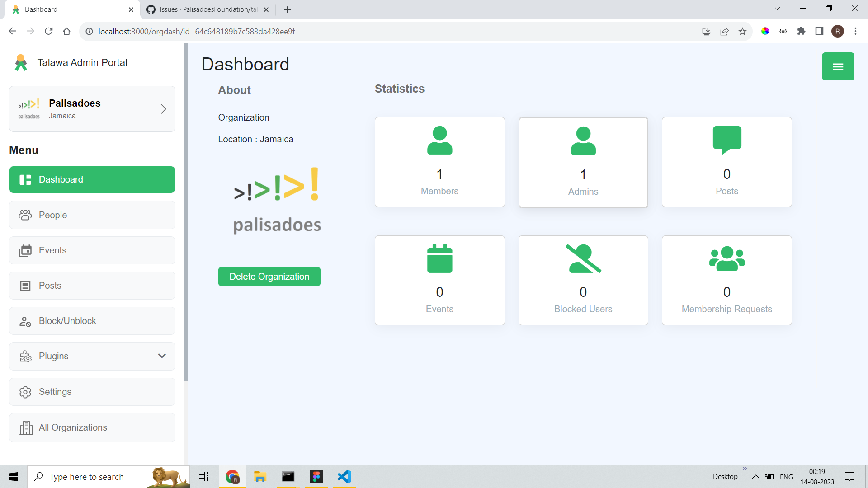The image size is (868, 488).
Task: Click the Blocked Users crossed-out person icon
Action: coord(583,258)
